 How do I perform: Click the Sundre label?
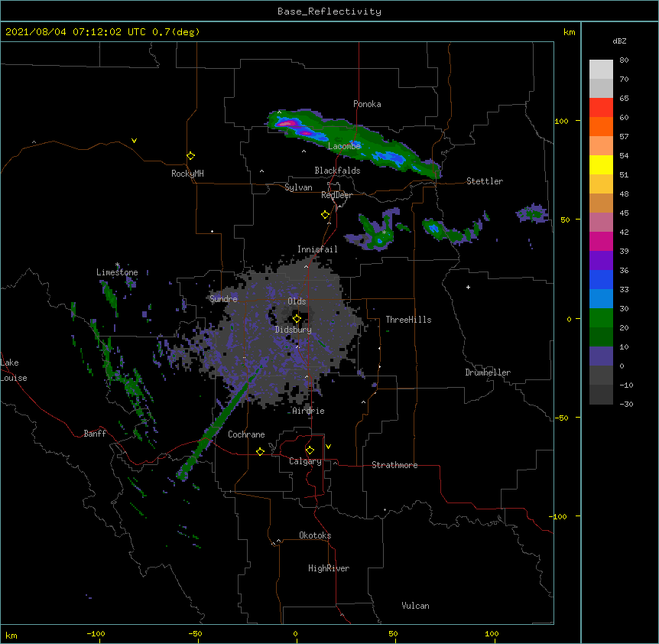(x=223, y=299)
